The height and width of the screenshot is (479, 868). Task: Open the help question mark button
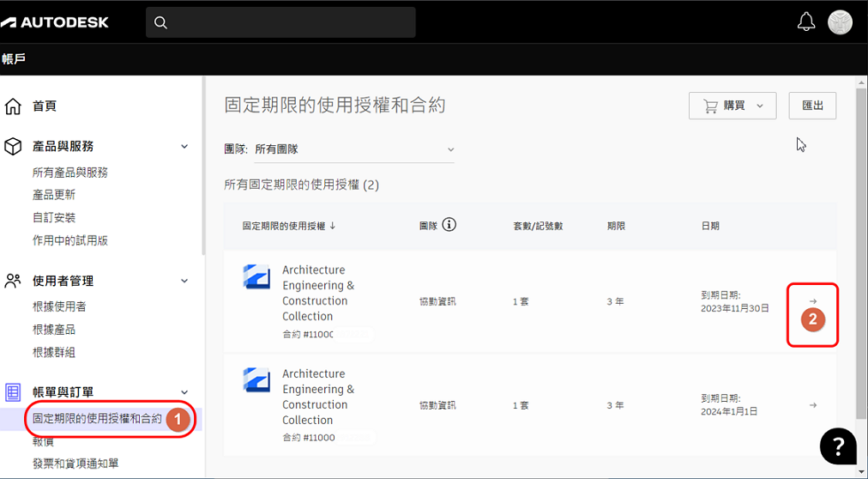pos(838,446)
